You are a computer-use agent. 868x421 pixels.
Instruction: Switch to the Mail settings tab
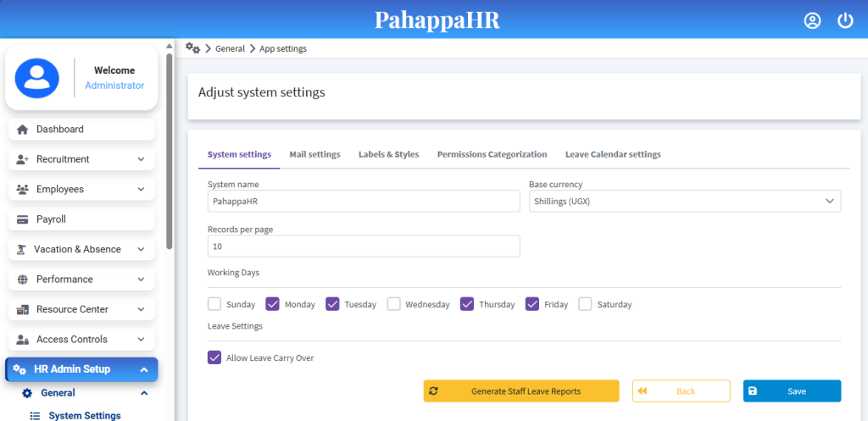coord(314,154)
